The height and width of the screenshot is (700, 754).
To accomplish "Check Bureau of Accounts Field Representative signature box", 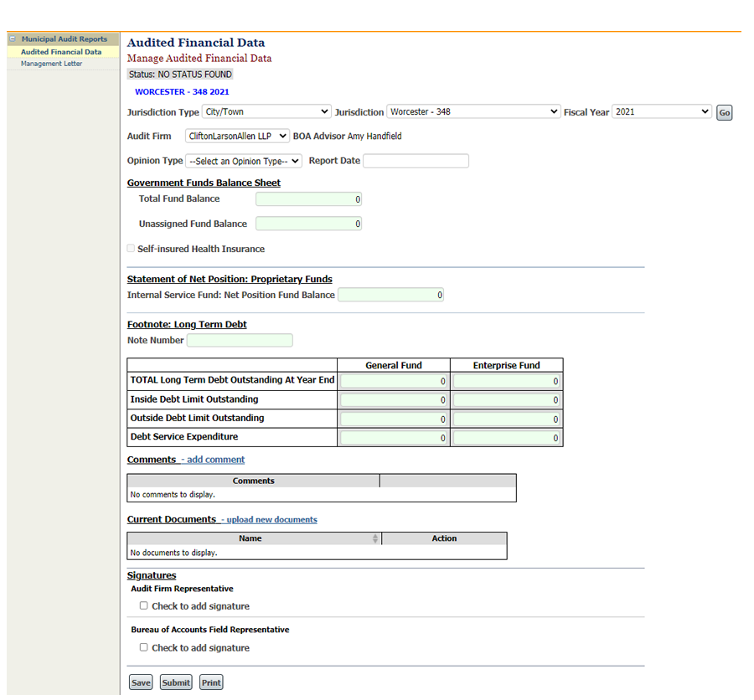I will pyautogui.click(x=143, y=647).
